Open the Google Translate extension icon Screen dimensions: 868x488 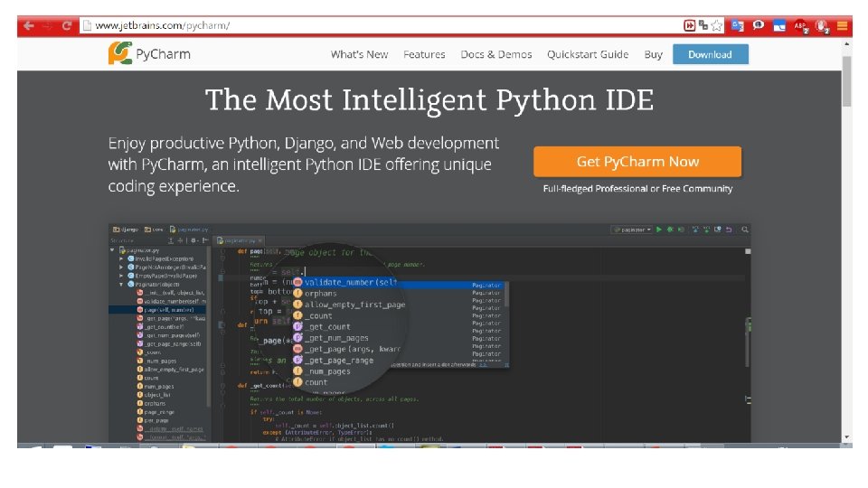738,25
